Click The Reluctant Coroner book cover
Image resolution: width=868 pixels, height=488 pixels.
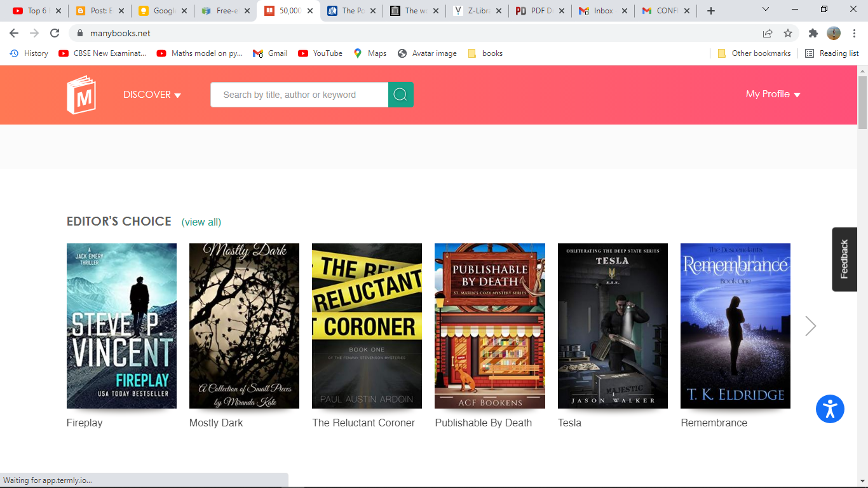click(367, 326)
